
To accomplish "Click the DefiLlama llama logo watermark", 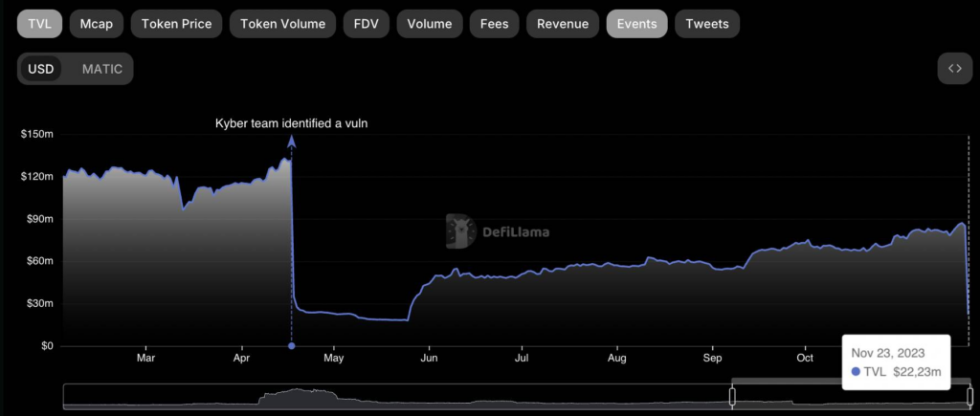I will tap(461, 230).
